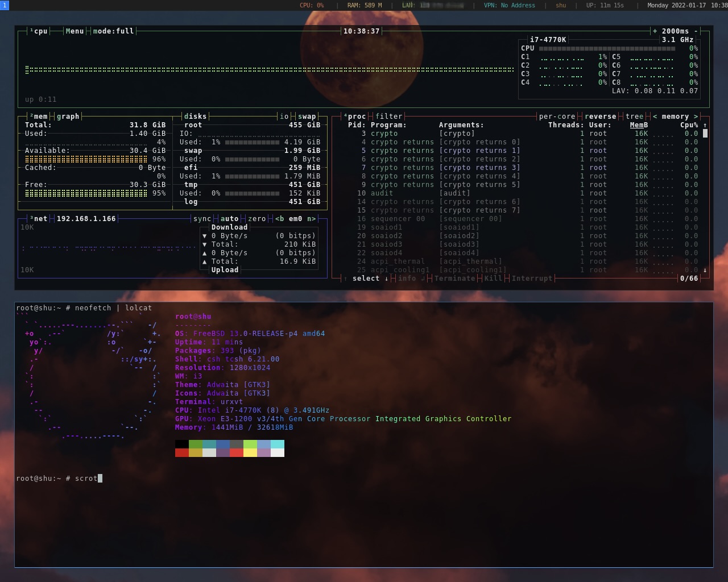
Task: Toggle per-core process CPU usage
Action: tap(557, 117)
